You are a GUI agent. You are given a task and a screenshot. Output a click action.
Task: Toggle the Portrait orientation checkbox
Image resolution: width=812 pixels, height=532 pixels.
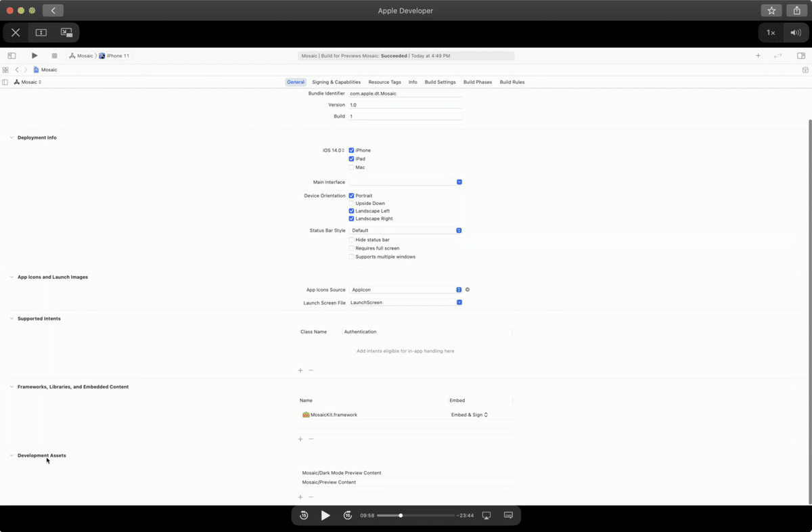[x=351, y=196]
